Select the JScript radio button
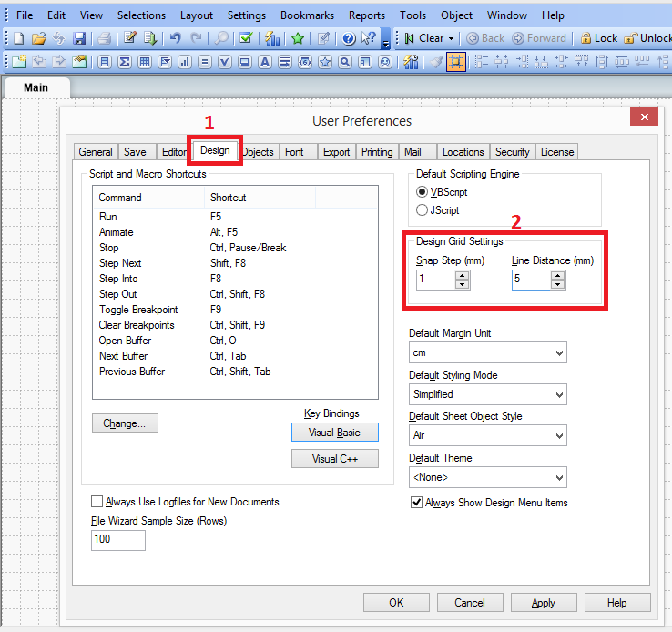The width and height of the screenshot is (672, 632). 423,210
